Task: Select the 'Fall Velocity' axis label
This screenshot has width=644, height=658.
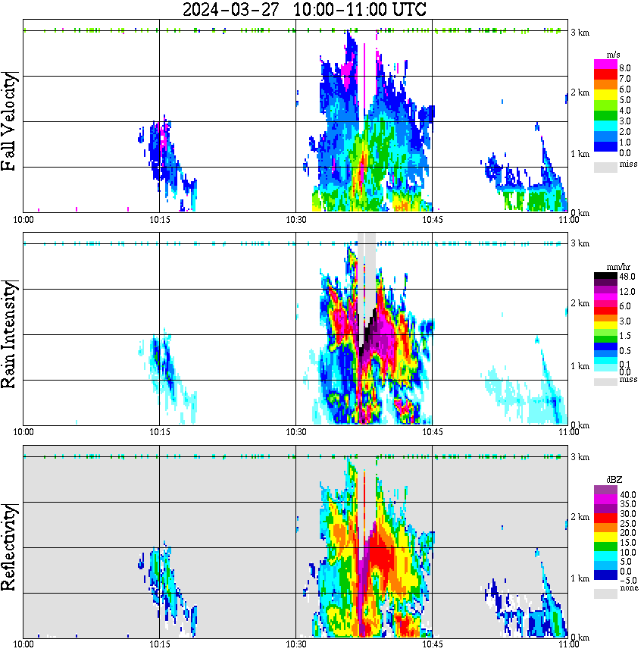Action: pos(9,121)
